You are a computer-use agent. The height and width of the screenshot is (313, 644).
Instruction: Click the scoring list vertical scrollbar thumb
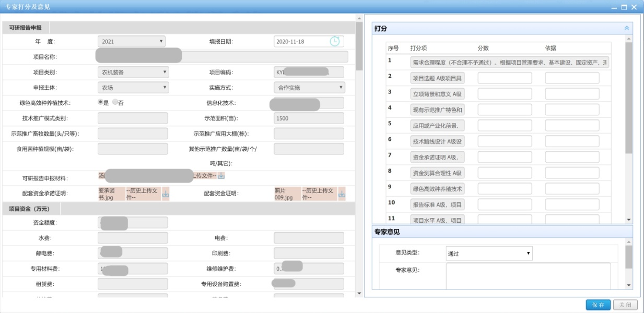(629, 98)
